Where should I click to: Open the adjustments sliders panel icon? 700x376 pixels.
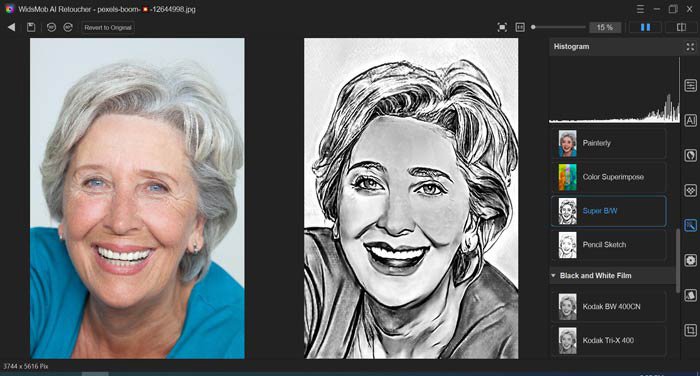click(691, 85)
